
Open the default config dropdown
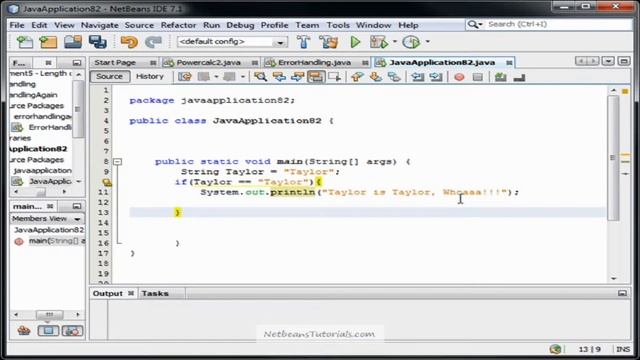[280, 42]
